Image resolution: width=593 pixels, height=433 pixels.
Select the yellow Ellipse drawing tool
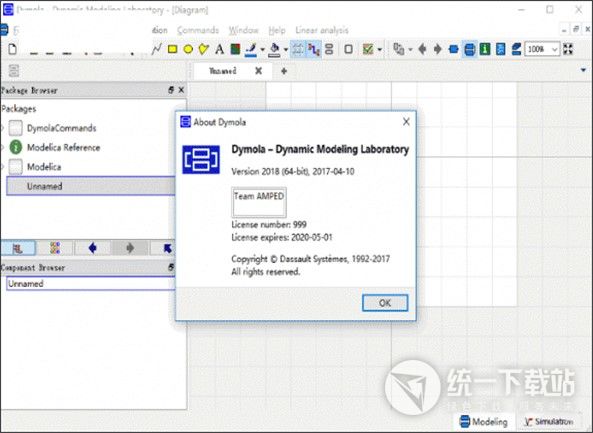[x=188, y=49]
